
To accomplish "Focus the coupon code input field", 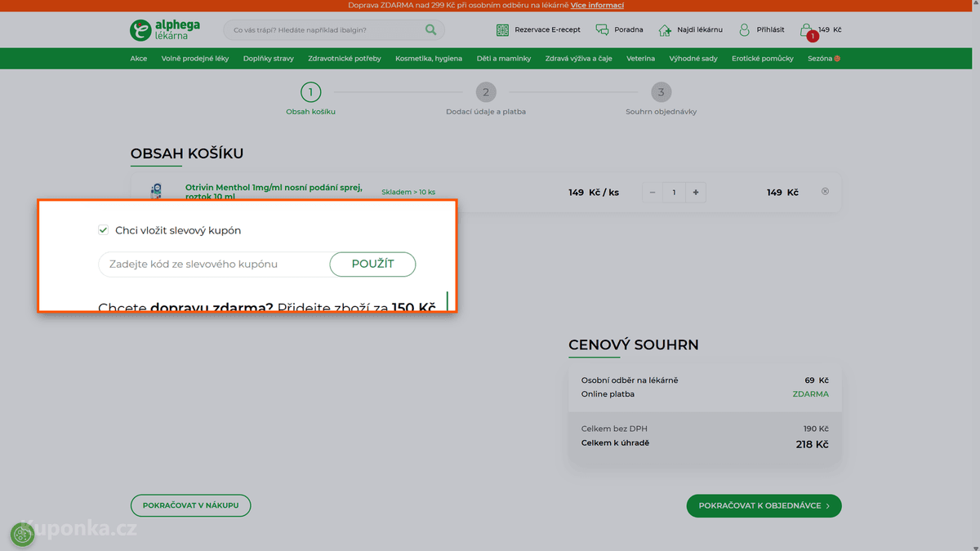I will (x=214, y=264).
